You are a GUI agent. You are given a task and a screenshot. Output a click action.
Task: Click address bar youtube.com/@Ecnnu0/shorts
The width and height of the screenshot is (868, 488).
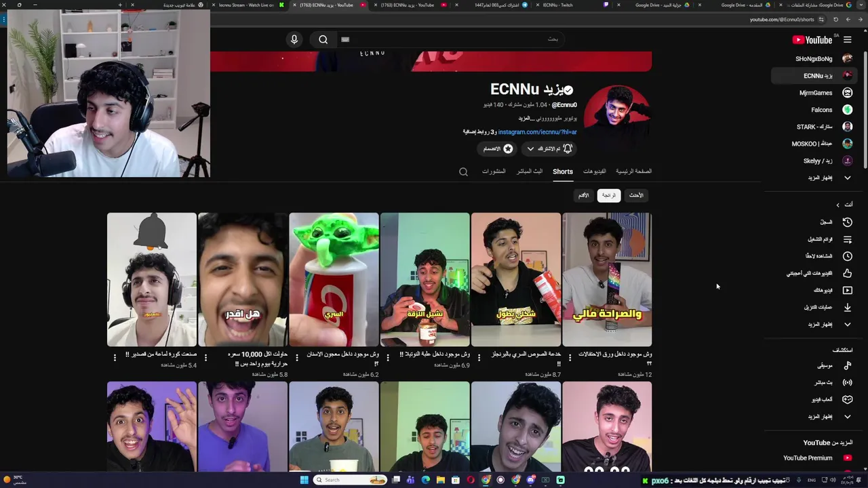(782, 20)
